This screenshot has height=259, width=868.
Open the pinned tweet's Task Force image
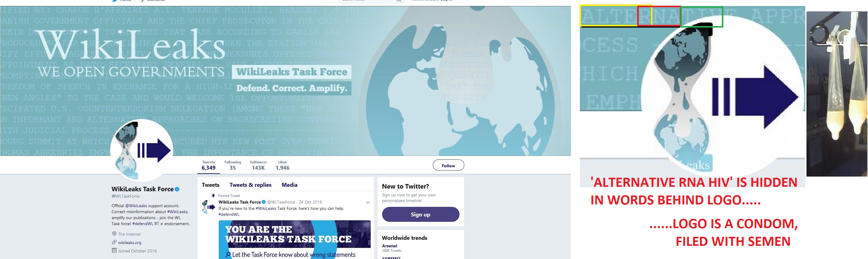tap(294, 240)
